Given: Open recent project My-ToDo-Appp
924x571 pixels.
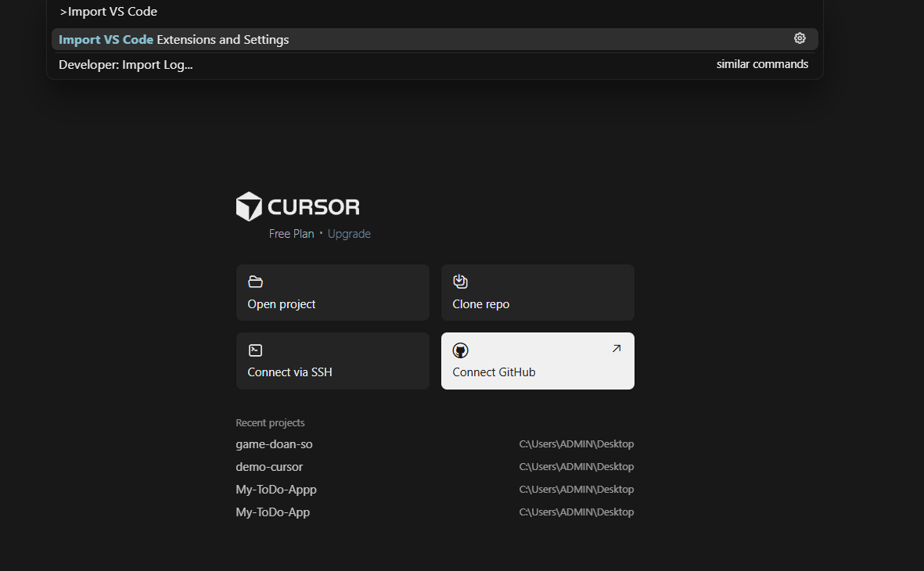Looking at the screenshot, I should click(276, 490).
